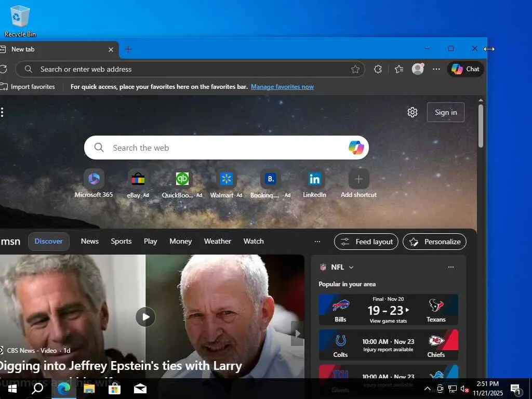Open LinkedIn shortcut tile
The height and width of the screenshot is (399, 532).
[314, 184]
